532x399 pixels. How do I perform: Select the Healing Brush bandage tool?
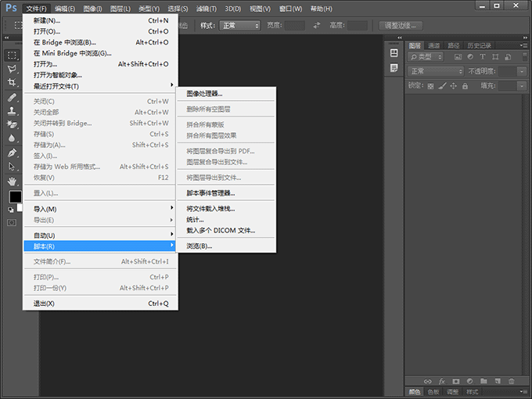pos(12,98)
